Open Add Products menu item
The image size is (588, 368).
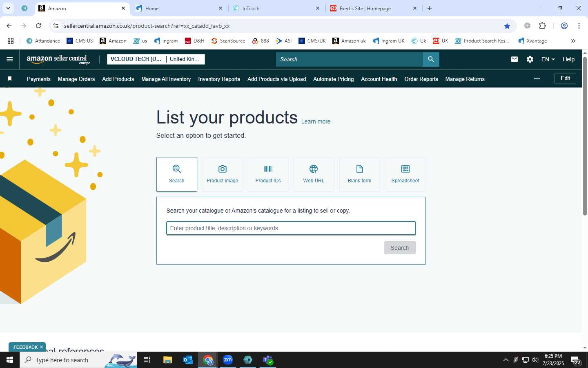(118, 79)
